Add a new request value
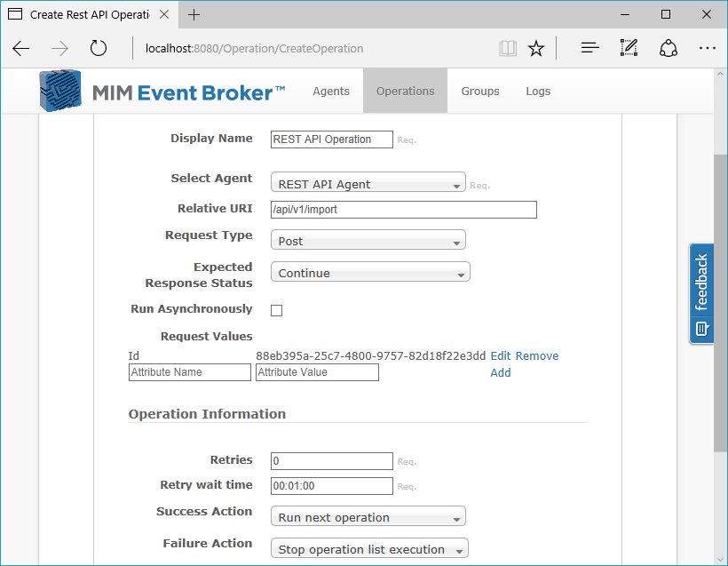The image size is (728, 566). click(x=501, y=372)
